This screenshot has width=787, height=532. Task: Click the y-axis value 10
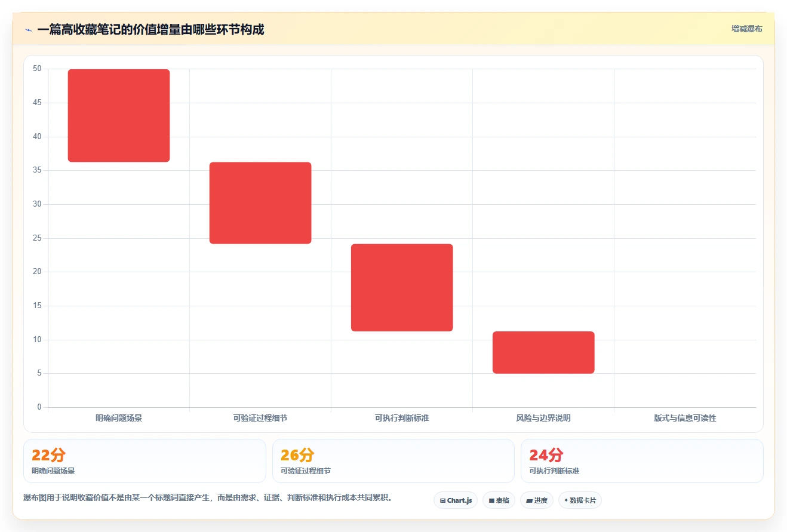pyautogui.click(x=37, y=340)
